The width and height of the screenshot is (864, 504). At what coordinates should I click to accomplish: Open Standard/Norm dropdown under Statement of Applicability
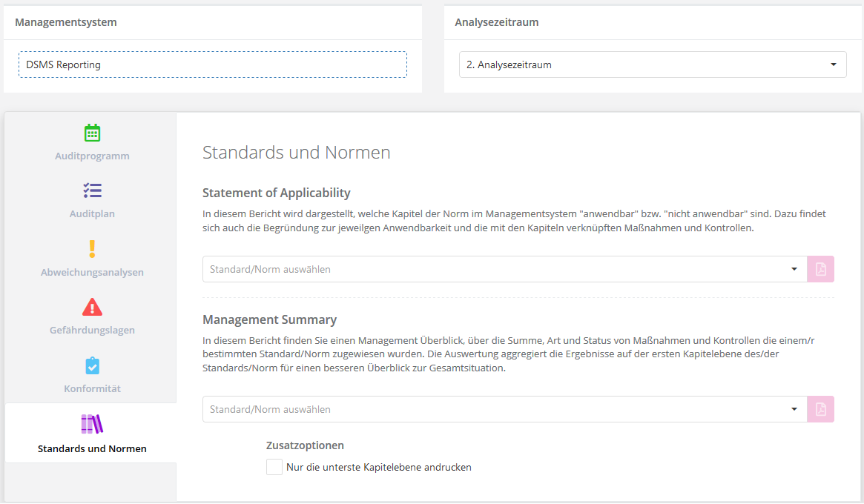click(497, 269)
